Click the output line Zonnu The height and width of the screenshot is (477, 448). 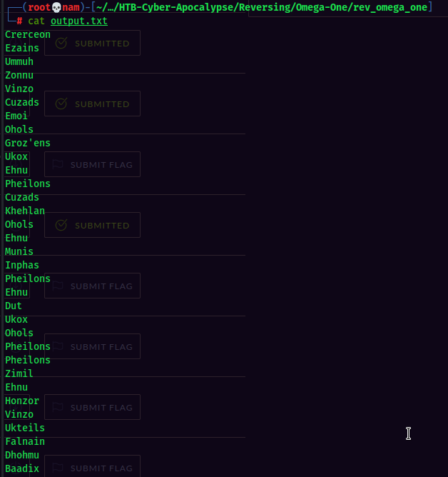coord(19,75)
